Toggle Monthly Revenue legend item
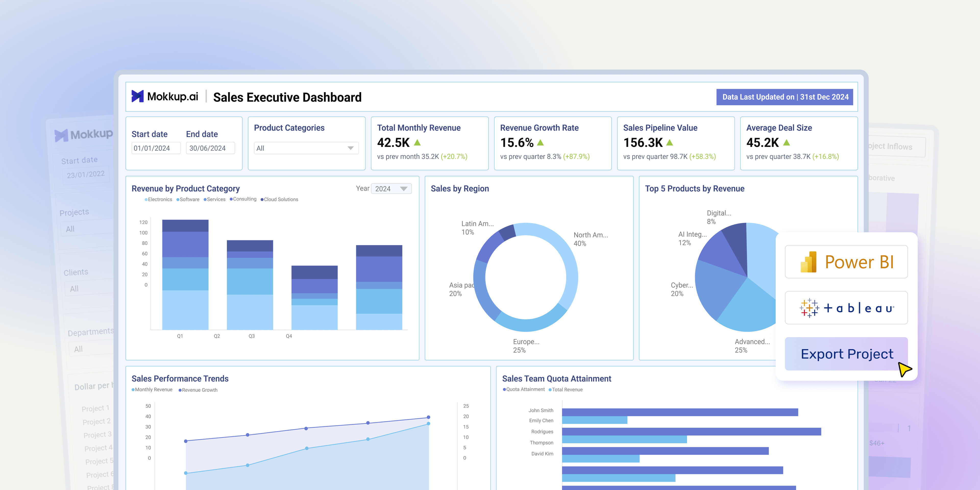Image resolution: width=980 pixels, height=490 pixels. pyautogui.click(x=152, y=389)
